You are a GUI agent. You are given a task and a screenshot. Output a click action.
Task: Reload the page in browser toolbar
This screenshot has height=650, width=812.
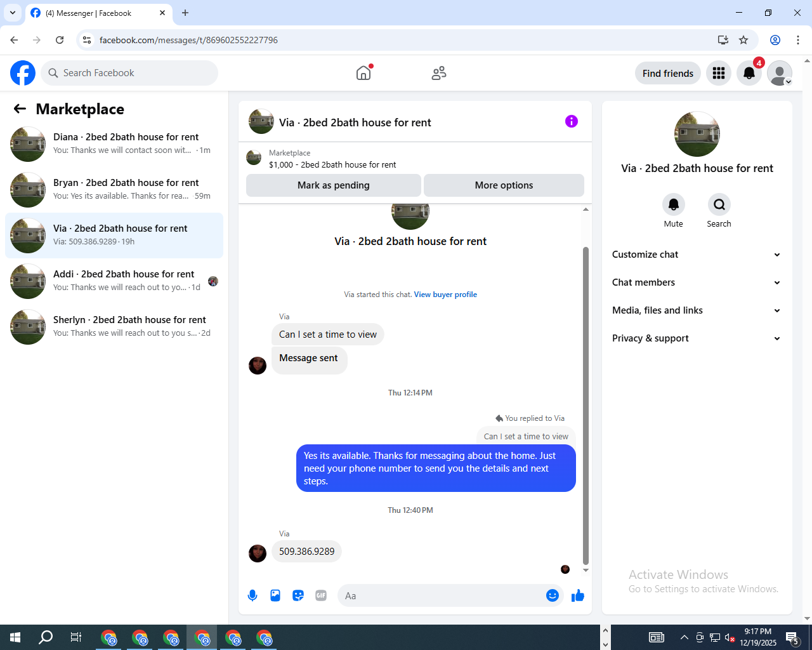tap(60, 40)
